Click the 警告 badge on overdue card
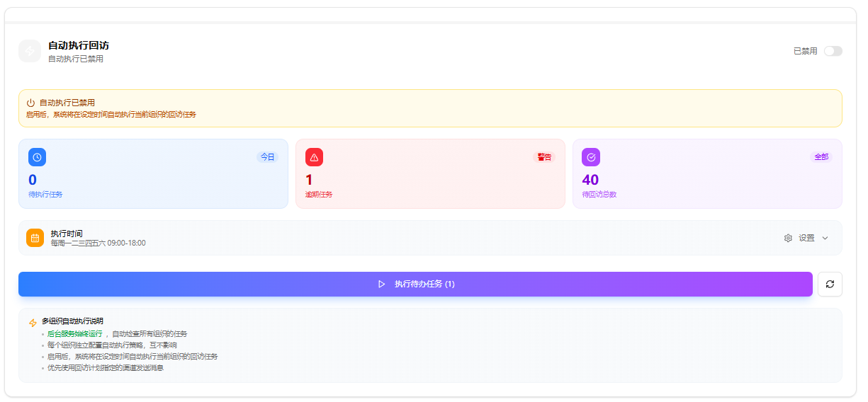Viewport: 868px width, 402px height. point(544,157)
